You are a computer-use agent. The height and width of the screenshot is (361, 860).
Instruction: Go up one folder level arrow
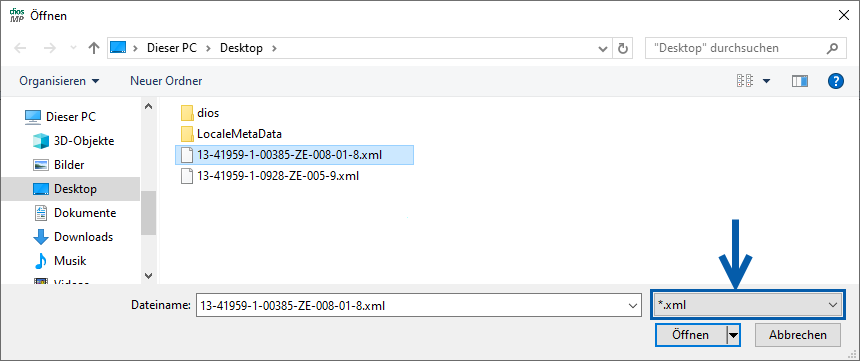pos(94,48)
